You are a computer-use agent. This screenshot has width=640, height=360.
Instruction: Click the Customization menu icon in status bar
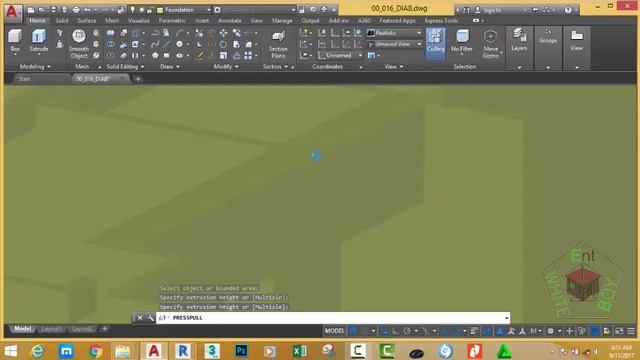(x=631, y=331)
